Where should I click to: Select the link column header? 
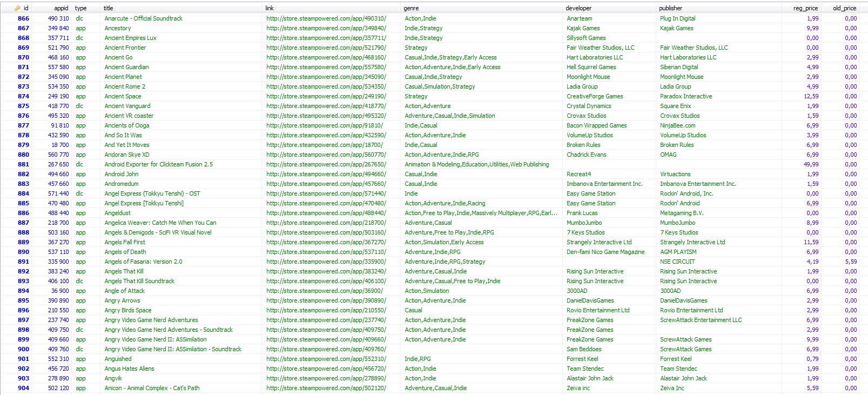(x=270, y=8)
